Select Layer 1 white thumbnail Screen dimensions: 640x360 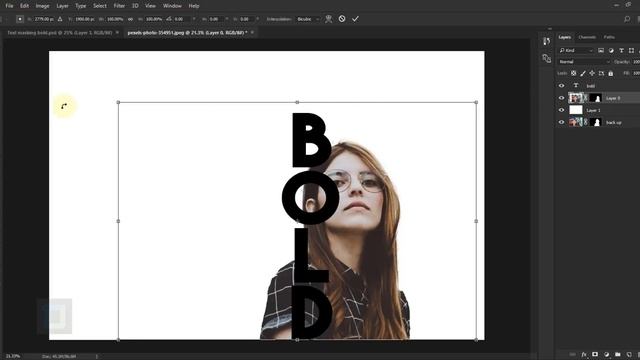coord(576,110)
